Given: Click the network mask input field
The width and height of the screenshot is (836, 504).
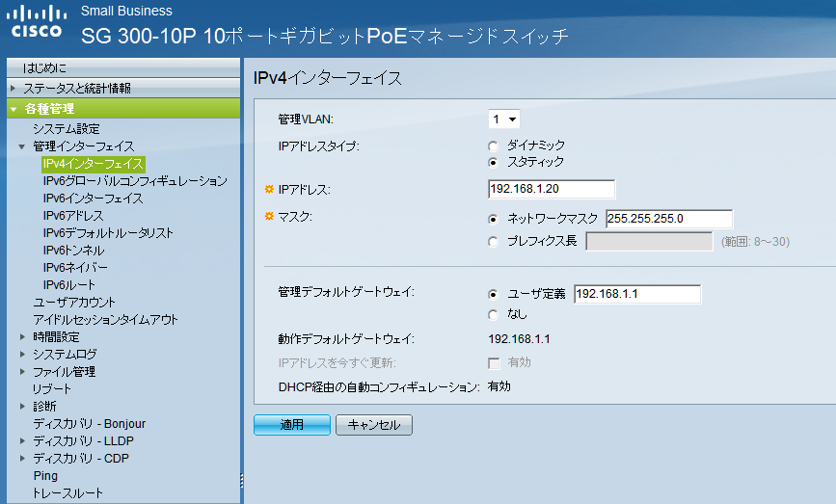Looking at the screenshot, I should 669,219.
